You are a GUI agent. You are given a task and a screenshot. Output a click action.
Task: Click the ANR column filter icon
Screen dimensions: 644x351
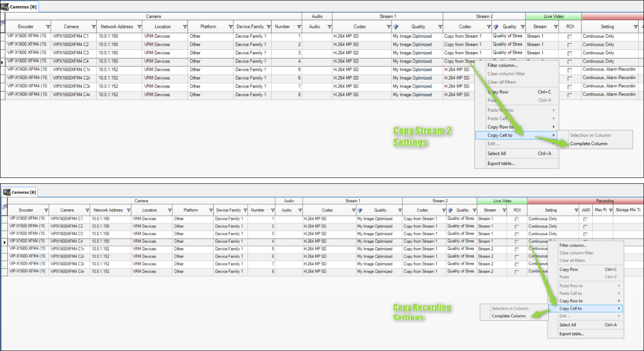click(589, 210)
